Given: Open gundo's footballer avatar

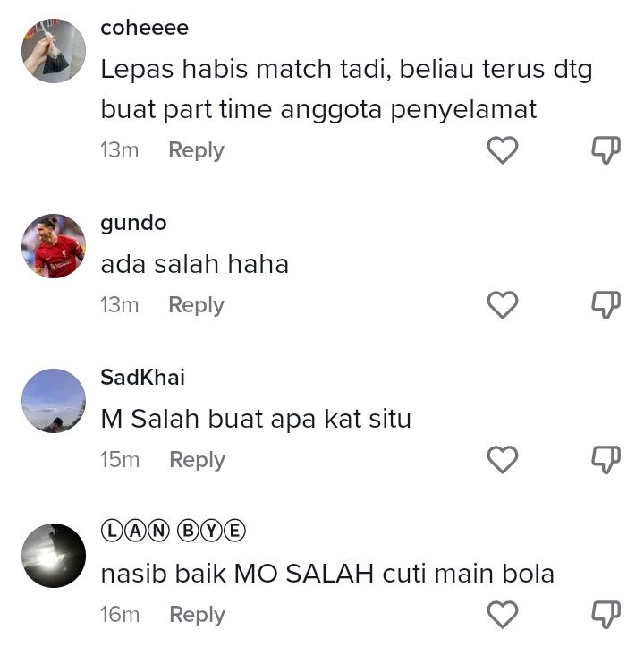Looking at the screenshot, I should click(54, 246).
